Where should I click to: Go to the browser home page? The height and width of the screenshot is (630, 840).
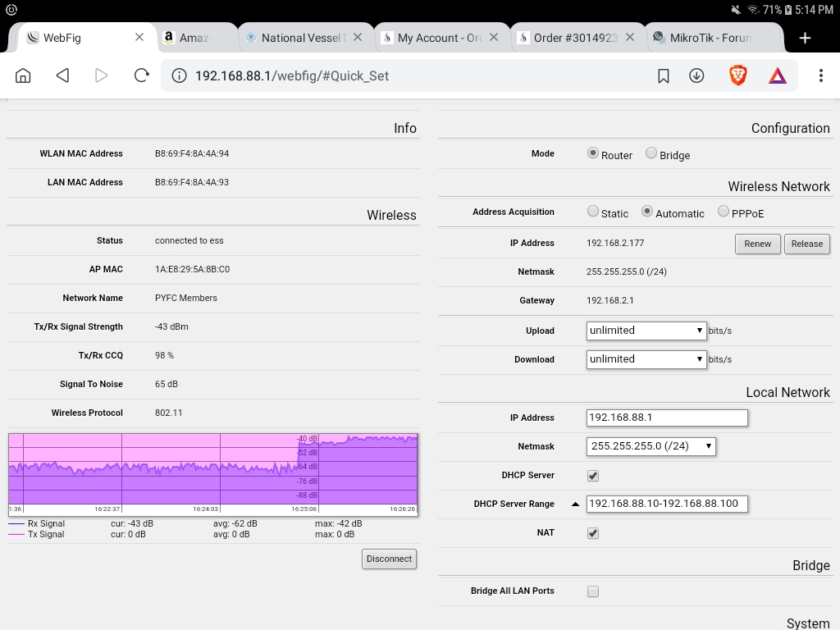tap(22, 75)
